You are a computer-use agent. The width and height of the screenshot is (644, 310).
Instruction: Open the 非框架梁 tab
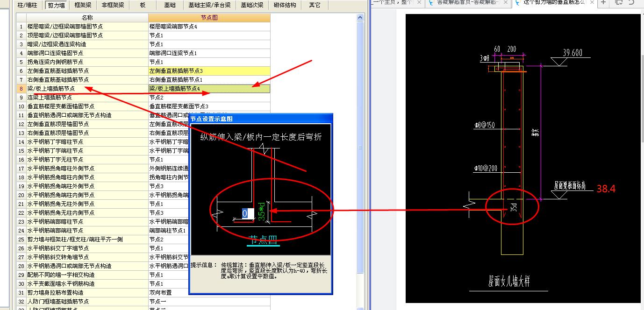tap(113, 5)
